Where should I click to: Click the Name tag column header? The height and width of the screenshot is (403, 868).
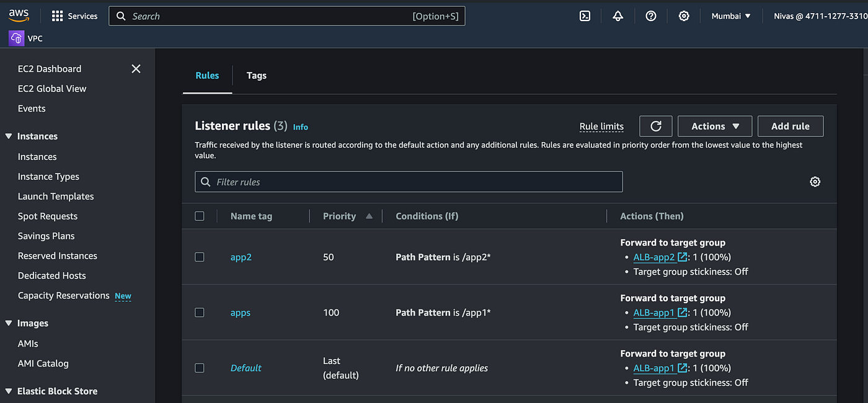coord(251,216)
